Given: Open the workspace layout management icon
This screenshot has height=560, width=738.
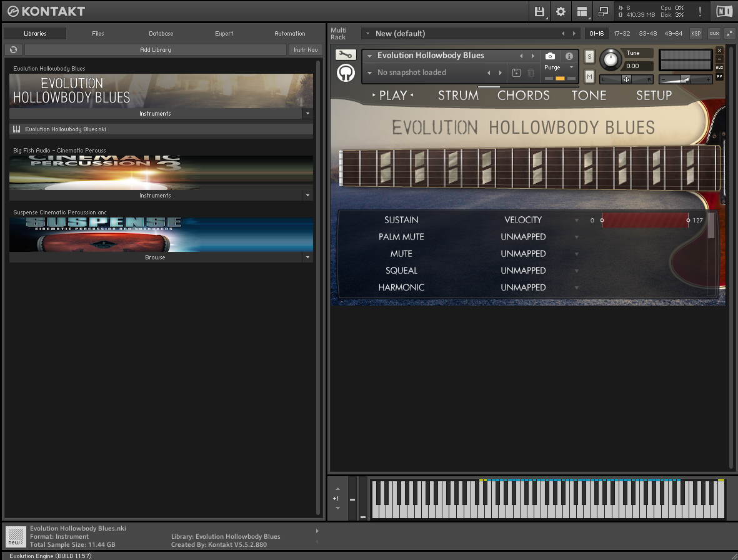Looking at the screenshot, I should [x=582, y=12].
